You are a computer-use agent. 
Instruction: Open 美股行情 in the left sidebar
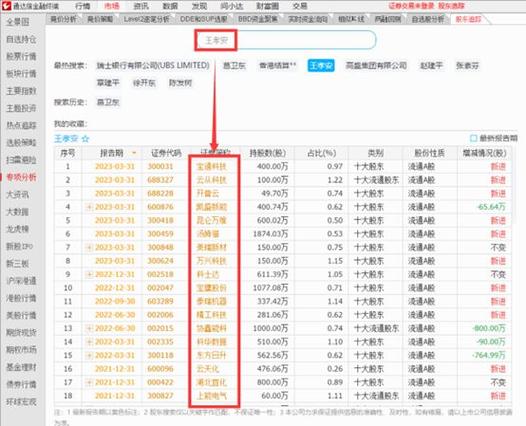21,315
